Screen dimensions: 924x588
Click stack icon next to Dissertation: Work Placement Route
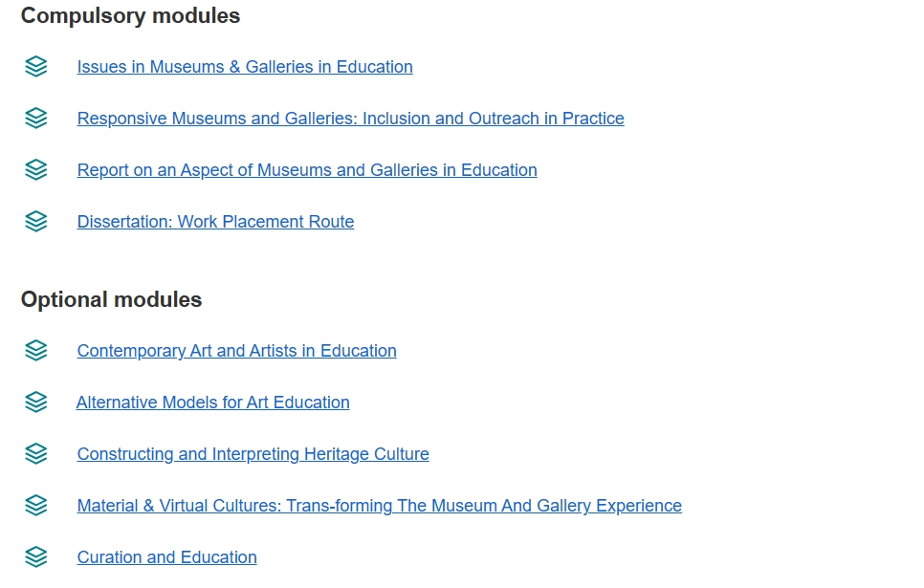tap(36, 222)
